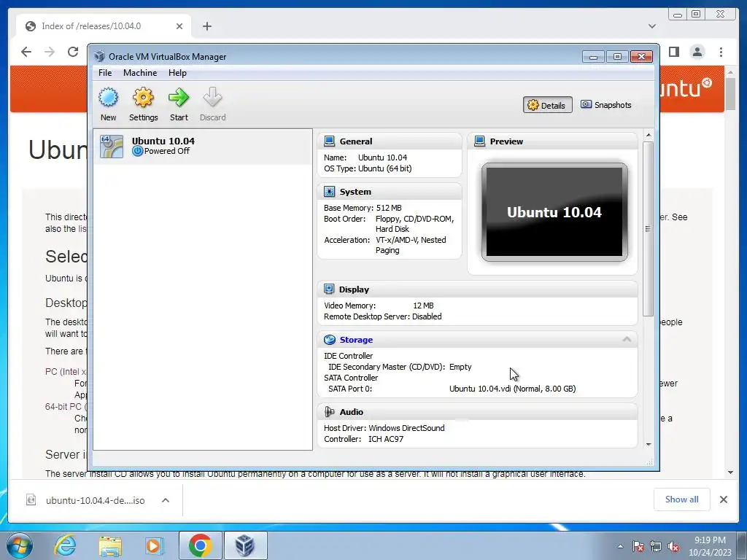This screenshot has width=747, height=560.
Task: Click the General section icon
Action: click(329, 141)
